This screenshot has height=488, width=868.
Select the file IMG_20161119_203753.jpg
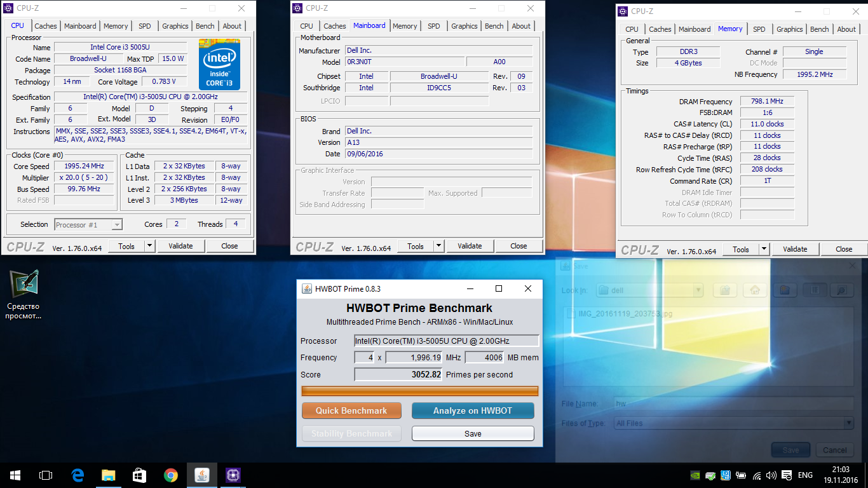point(619,314)
